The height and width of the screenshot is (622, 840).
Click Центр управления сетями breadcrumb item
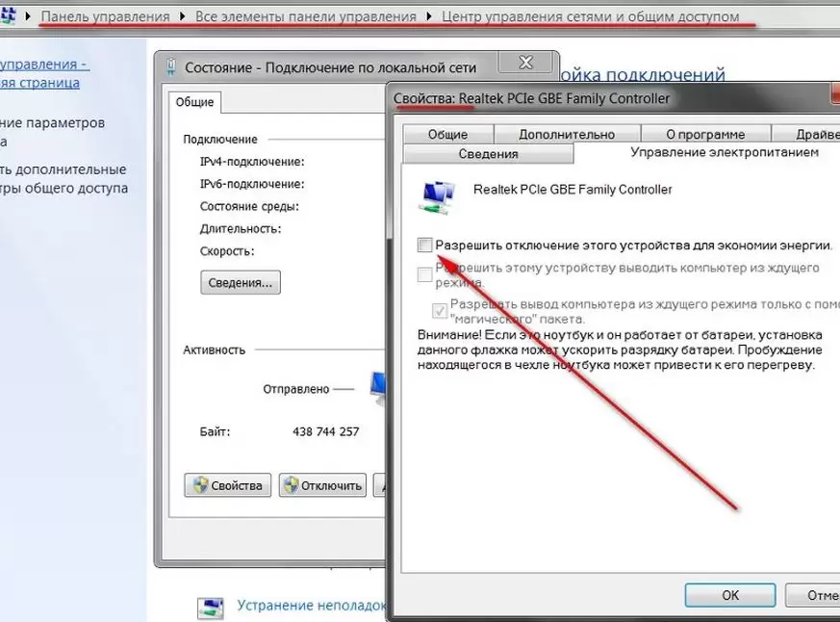[x=591, y=17]
